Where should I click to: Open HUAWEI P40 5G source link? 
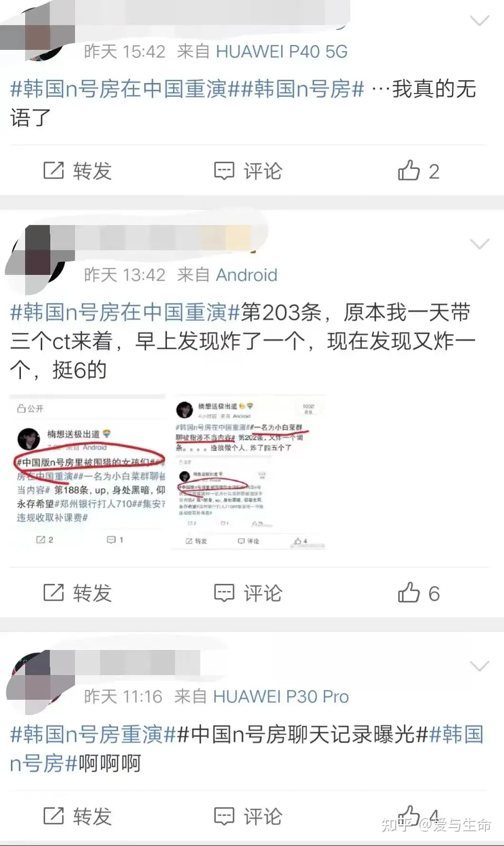click(x=282, y=51)
